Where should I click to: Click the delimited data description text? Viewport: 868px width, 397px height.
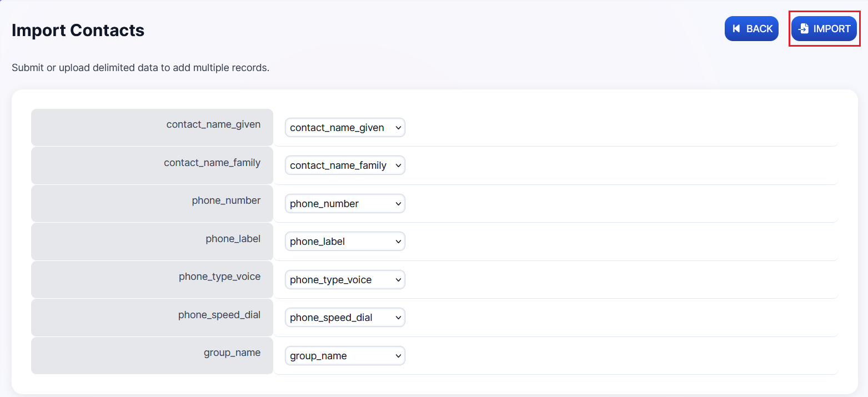click(140, 68)
